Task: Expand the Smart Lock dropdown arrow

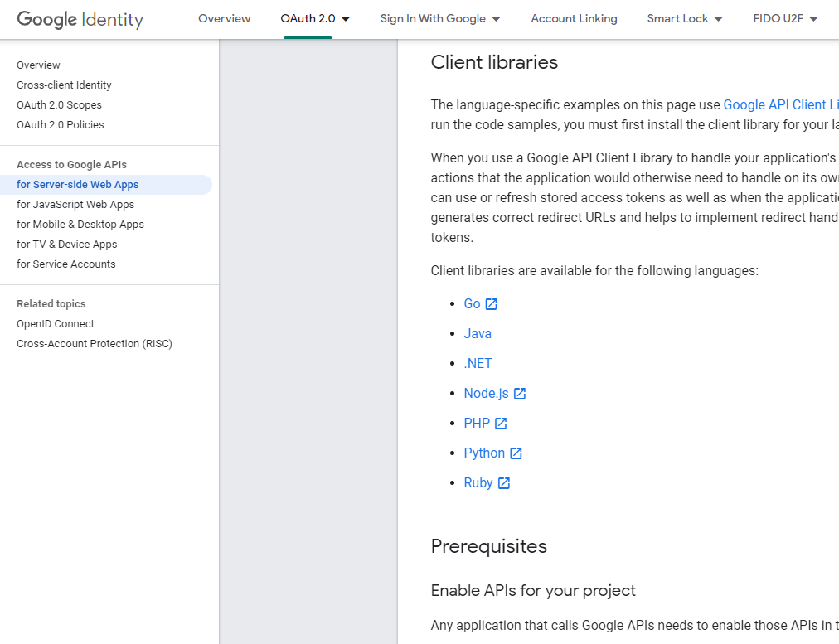Action: (x=718, y=19)
